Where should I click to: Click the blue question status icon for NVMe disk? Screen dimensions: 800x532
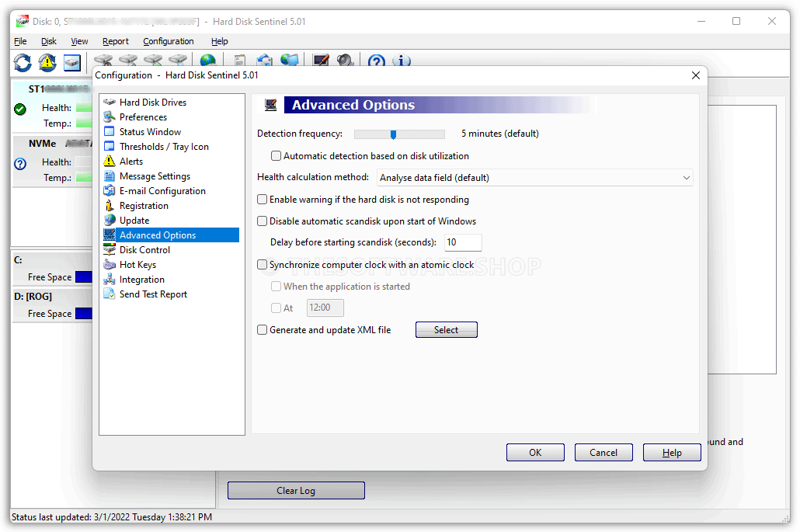(x=20, y=164)
